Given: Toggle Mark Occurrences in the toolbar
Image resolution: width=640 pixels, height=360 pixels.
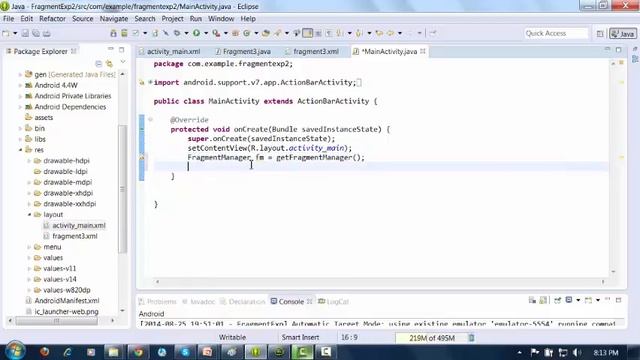Looking at the screenshot, I should click(308, 33).
